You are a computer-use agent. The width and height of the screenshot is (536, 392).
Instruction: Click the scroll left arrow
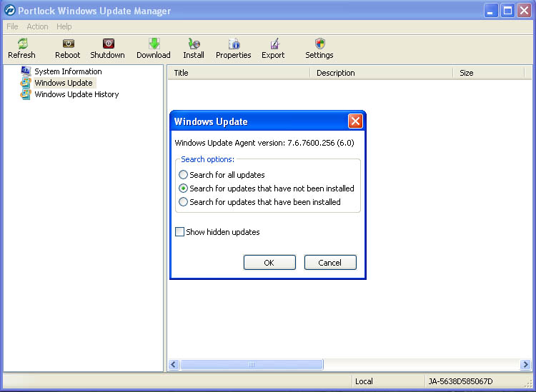[174, 364]
